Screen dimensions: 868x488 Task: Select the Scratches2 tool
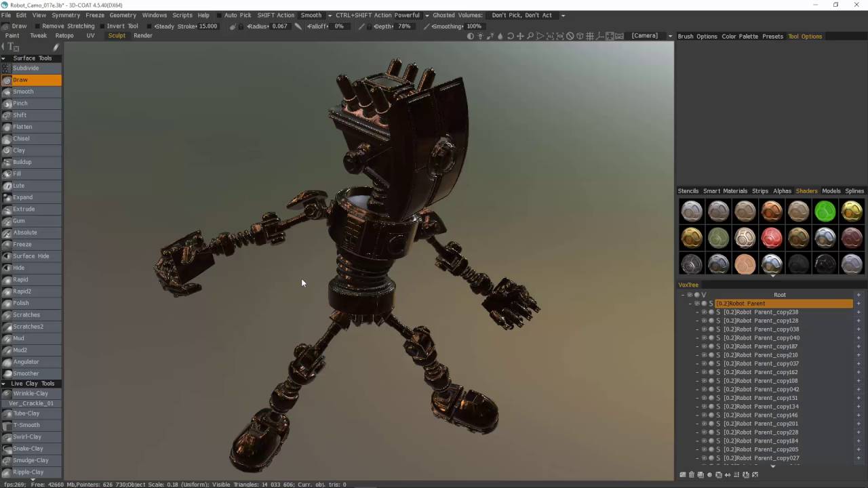(31, 327)
